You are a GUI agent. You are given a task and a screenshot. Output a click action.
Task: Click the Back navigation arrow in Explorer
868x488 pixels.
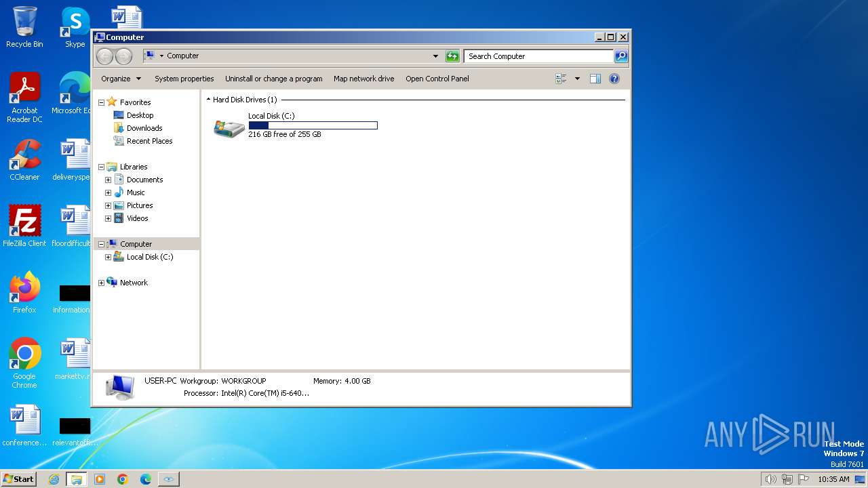104,56
